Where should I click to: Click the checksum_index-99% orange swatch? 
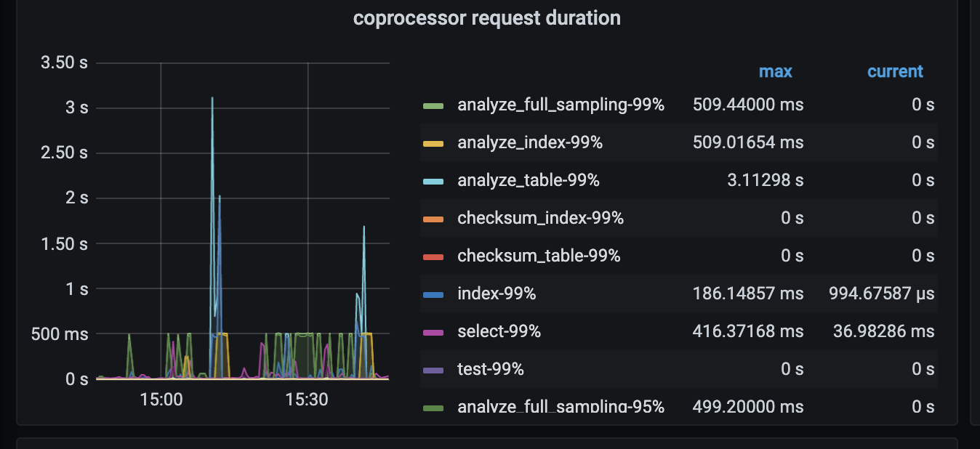[x=433, y=219]
